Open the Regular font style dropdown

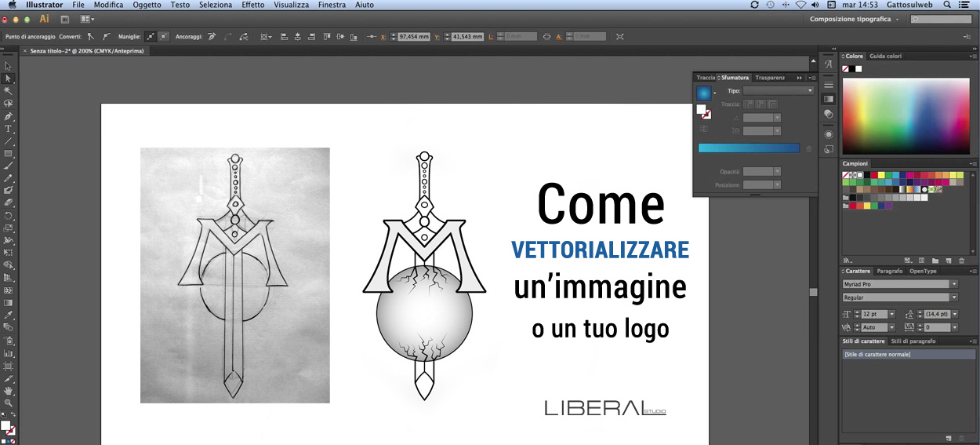pyautogui.click(x=900, y=297)
